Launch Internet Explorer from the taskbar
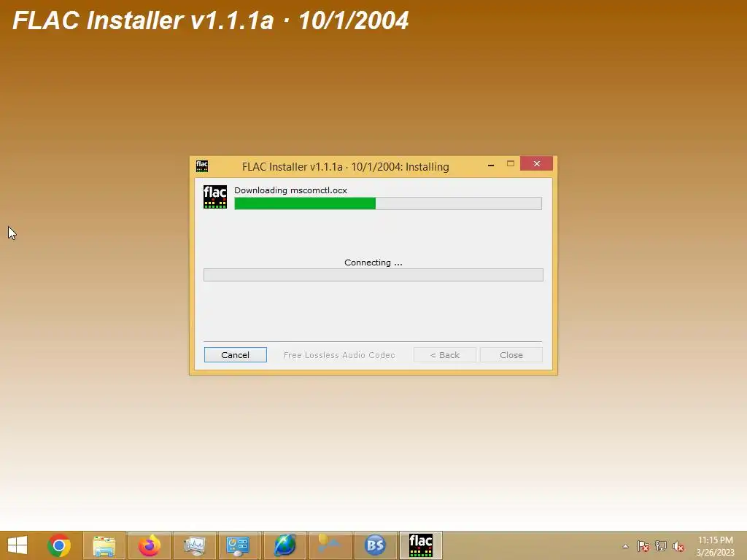The height and width of the screenshot is (560, 747). [285, 545]
